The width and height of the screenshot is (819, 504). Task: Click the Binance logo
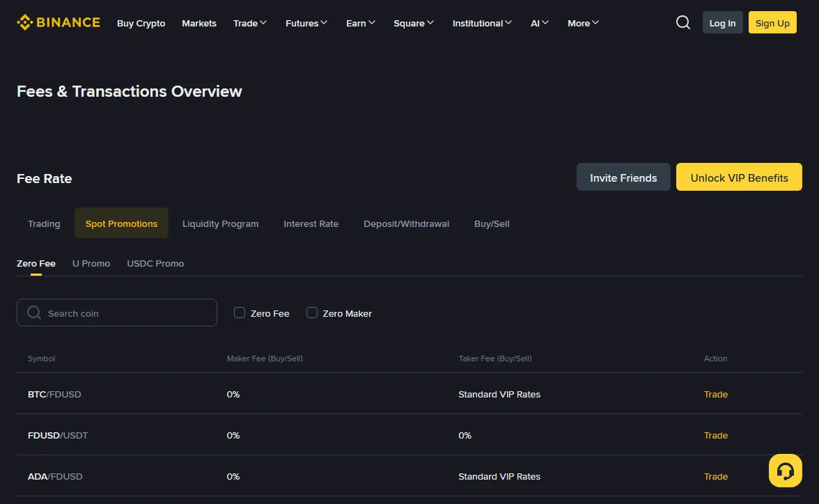click(x=58, y=22)
